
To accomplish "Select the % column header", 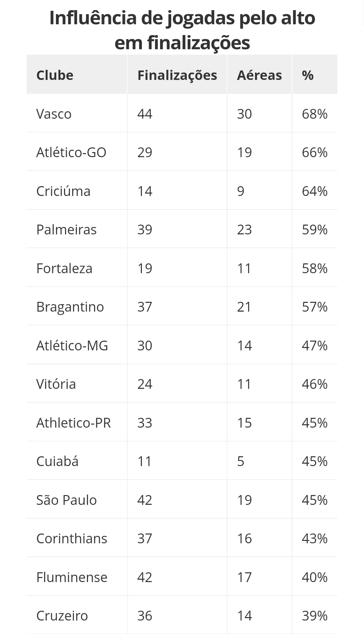I will tap(314, 75).
